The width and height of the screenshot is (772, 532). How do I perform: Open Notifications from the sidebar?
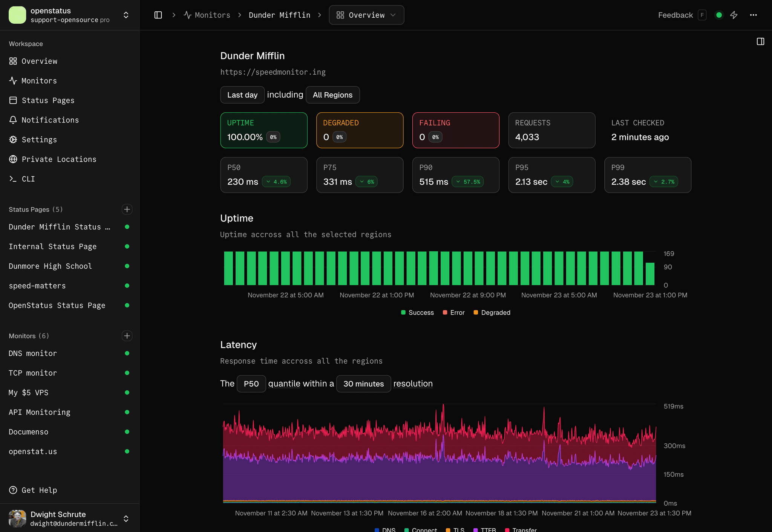[50, 120]
